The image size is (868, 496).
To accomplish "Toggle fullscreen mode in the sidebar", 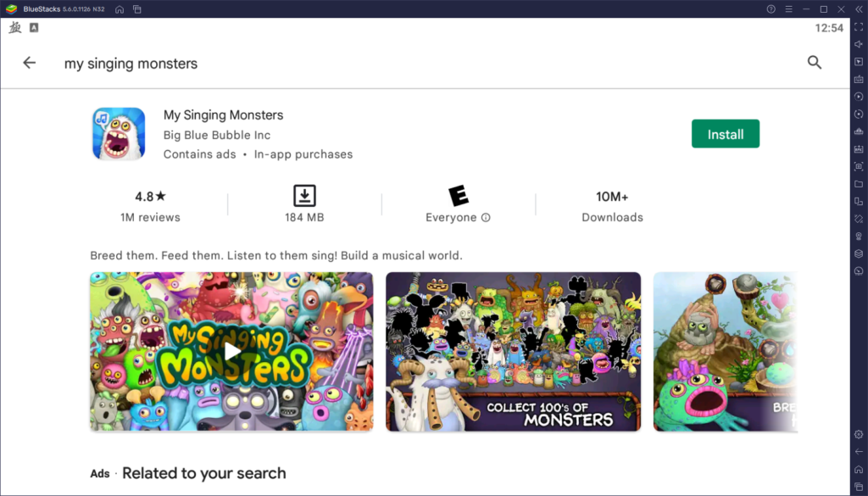I will (859, 27).
